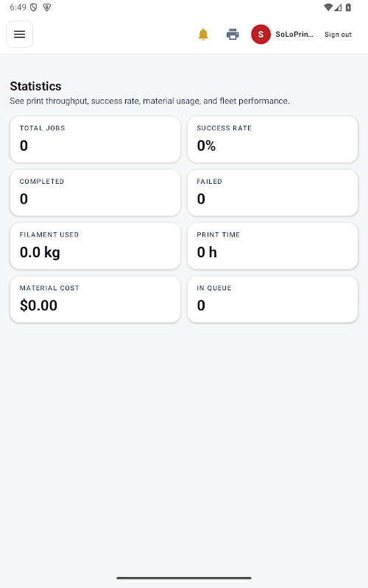Click the Statistics page heading
Screen dimensions: 368x588
35,86
